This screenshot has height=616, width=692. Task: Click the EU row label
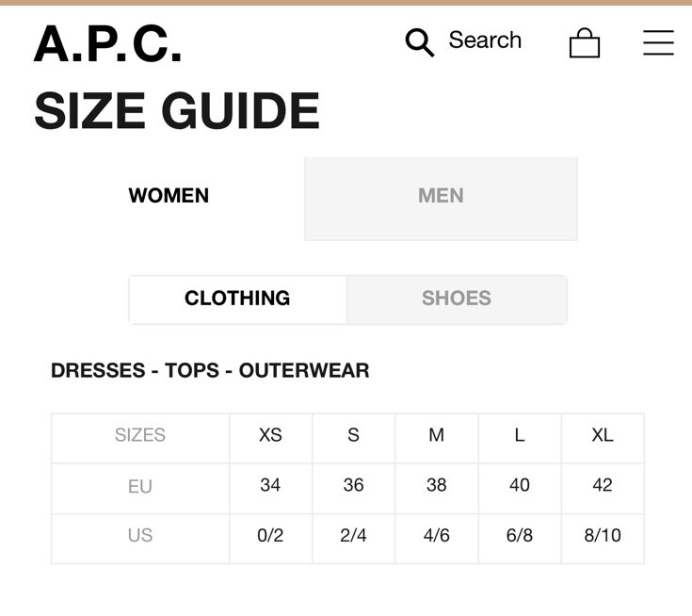140,487
